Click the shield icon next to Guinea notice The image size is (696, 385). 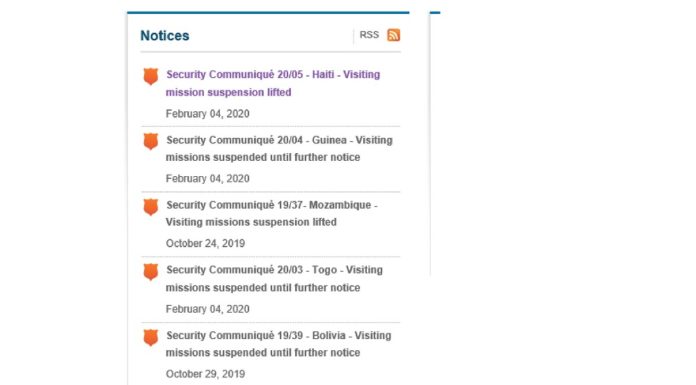[151, 141]
